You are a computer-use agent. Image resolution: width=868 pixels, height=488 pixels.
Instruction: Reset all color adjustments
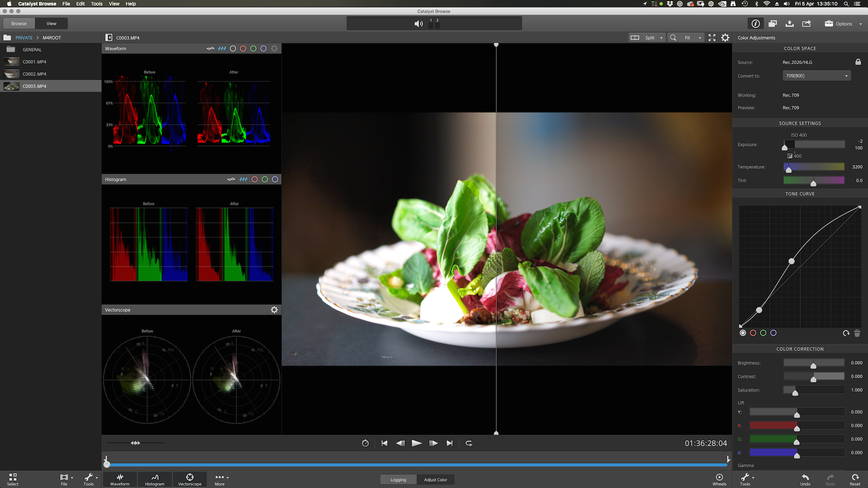click(x=855, y=479)
